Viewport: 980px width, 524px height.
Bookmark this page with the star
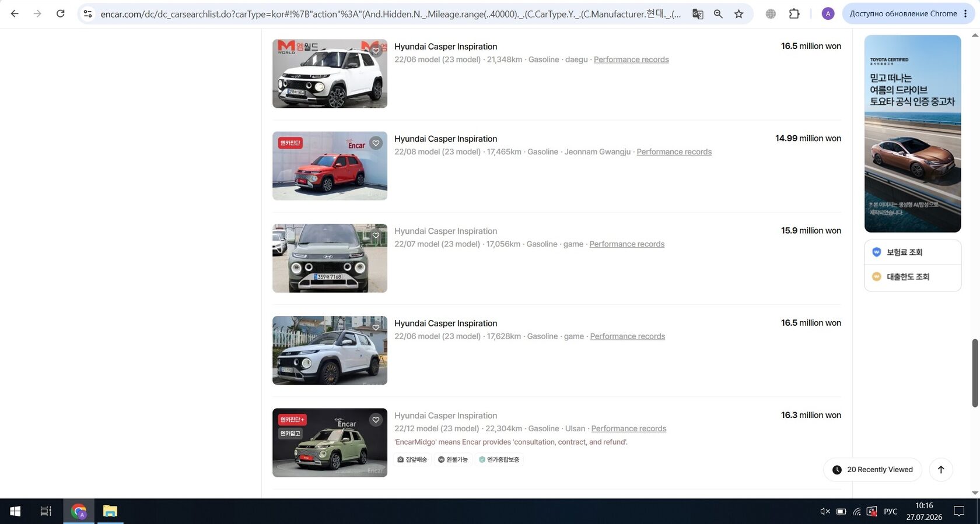[x=739, y=13]
